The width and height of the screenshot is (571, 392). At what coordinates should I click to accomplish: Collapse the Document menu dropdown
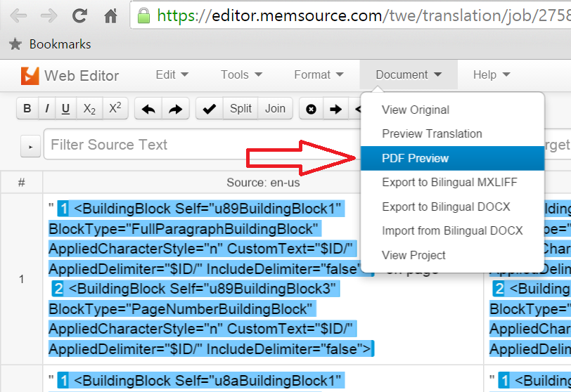tap(409, 75)
